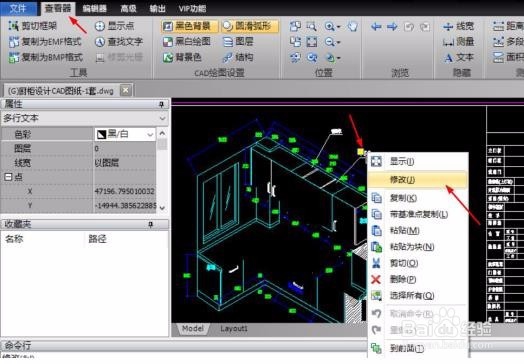Image resolution: width=524 pixels, height=364 pixels.
Task: Pin the 属性 properties panel
Action: (x=161, y=105)
